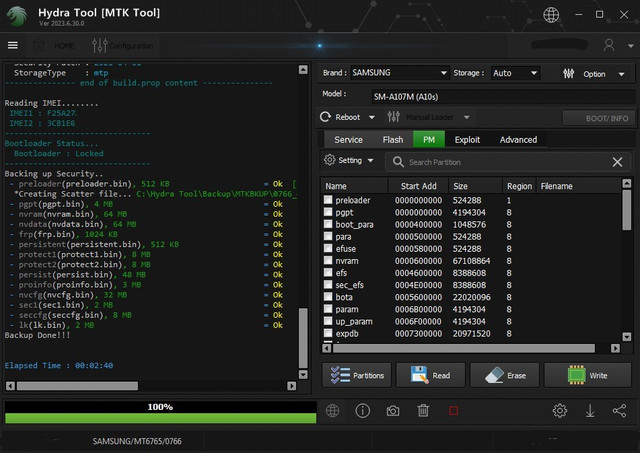Click the partition list horizontal scrollbar
Viewport: 640px width, 453px height.
pos(464,348)
